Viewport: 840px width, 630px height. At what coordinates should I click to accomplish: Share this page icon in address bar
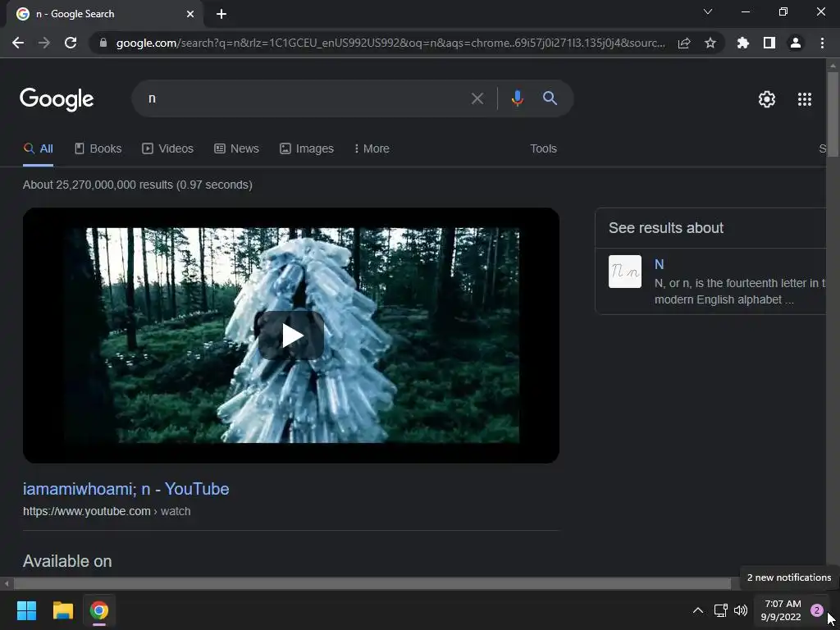point(684,43)
